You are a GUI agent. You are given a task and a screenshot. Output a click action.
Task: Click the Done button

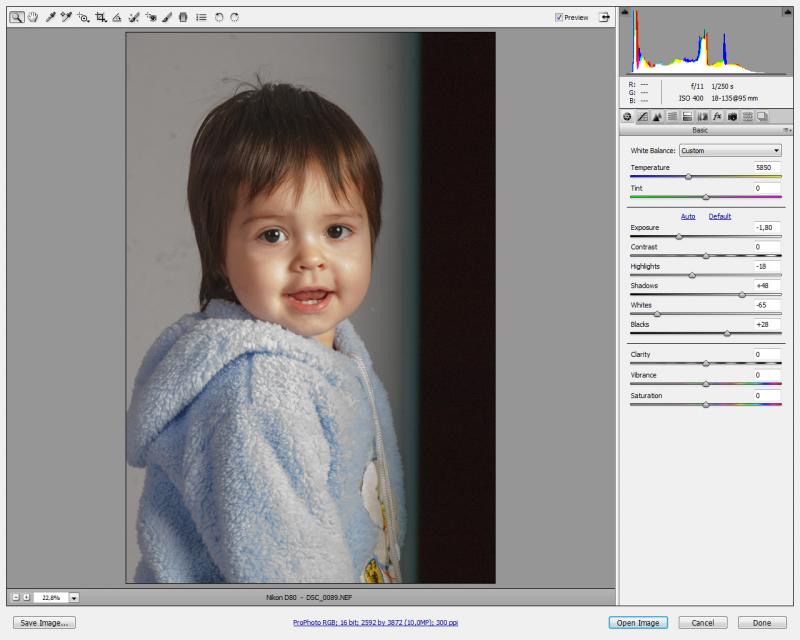coord(762,623)
